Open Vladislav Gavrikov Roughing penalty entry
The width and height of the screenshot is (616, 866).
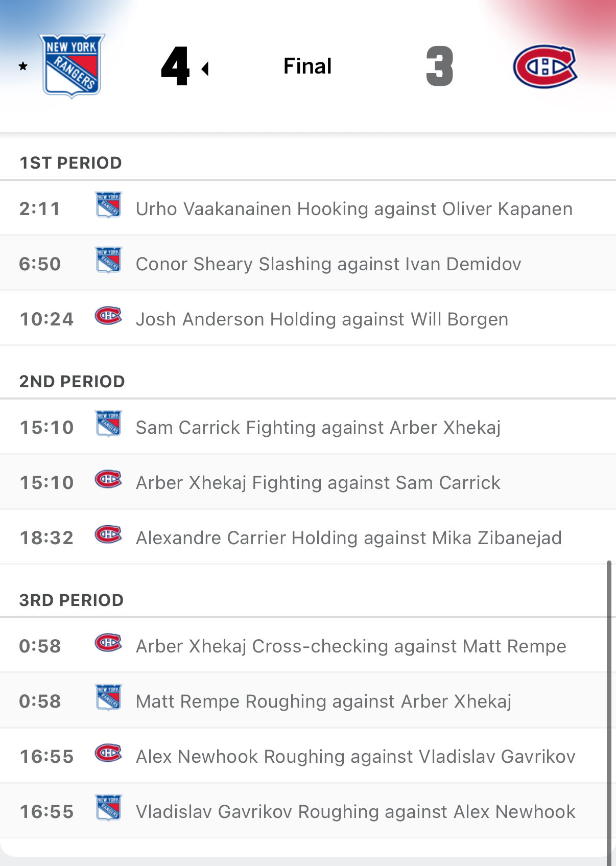355,812
